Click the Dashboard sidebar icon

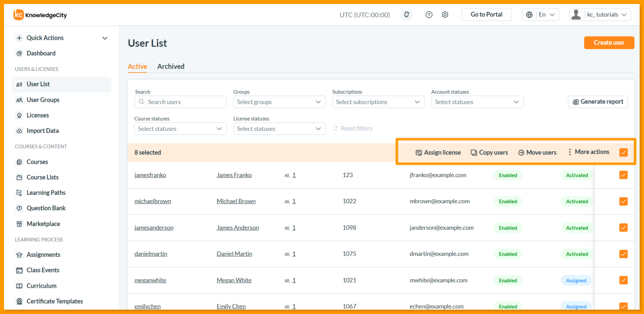click(x=19, y=53)
